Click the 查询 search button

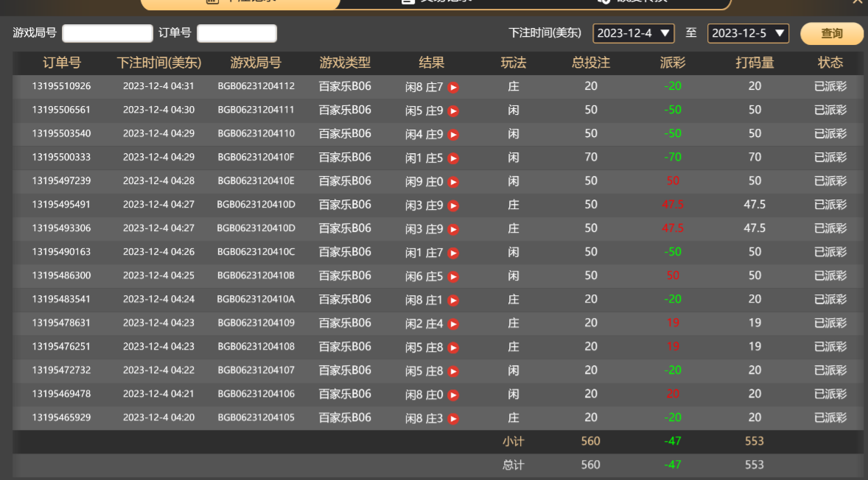831,33
